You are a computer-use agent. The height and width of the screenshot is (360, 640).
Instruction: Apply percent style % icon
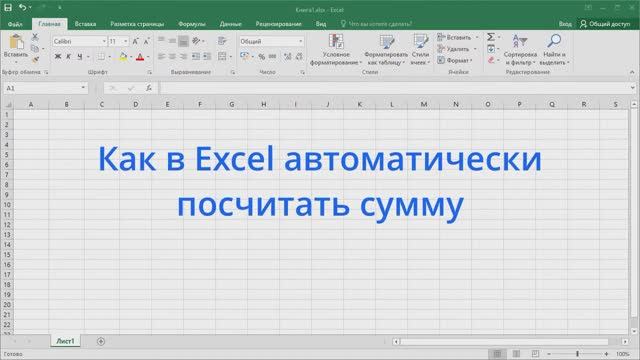(x=262, y=57)
